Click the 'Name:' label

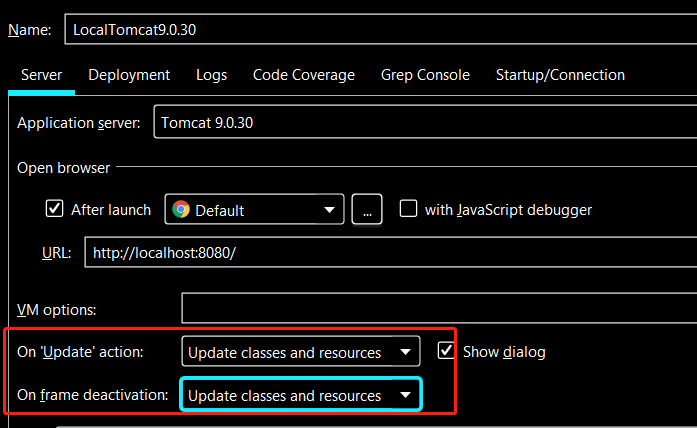tap(30, 30)
